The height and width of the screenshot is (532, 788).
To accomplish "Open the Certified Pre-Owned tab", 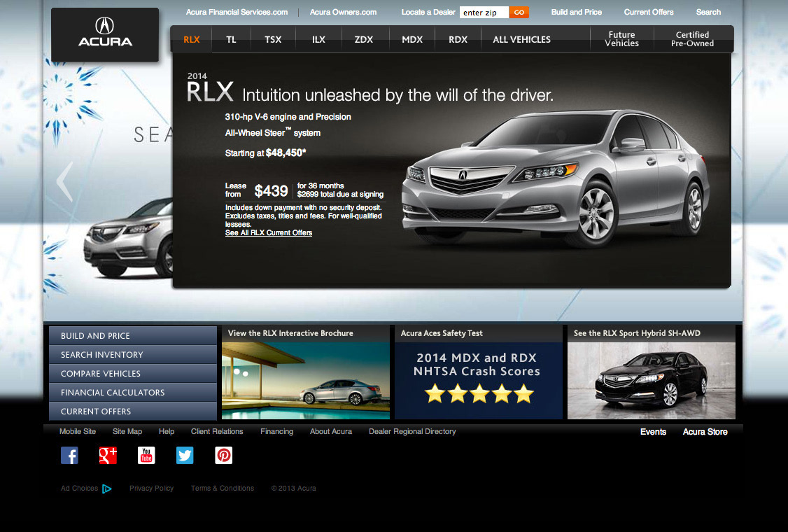I will coord(693,39).
